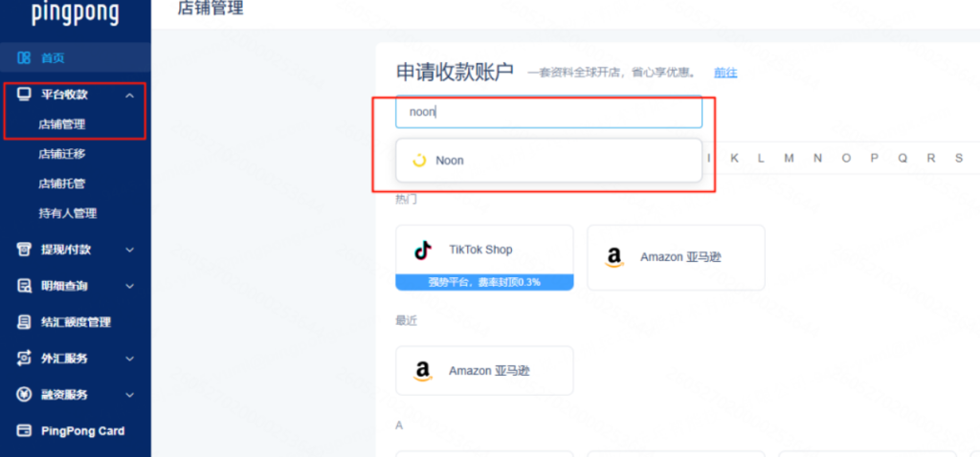980x457 pixels.
Task: Filter platforms by letter P
Action: coord(875,159)
